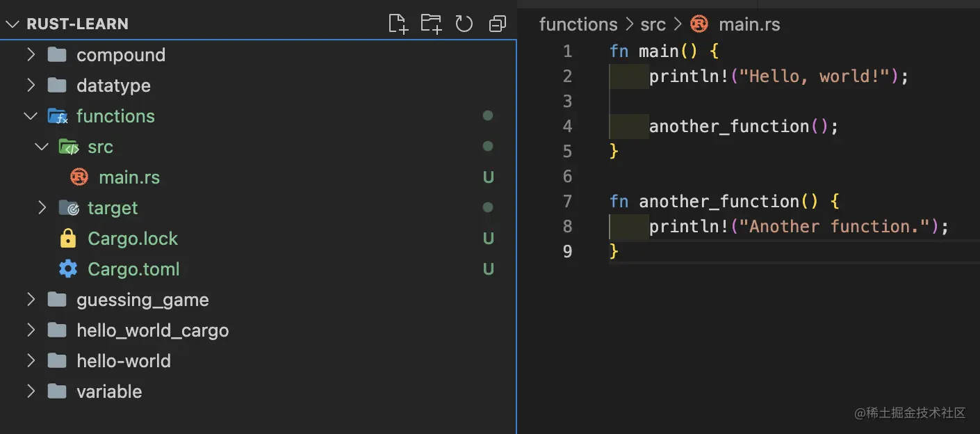Click the "Hello, world!" string in code
This screenshot has height=434, width=980.
[x=814, y=76]
